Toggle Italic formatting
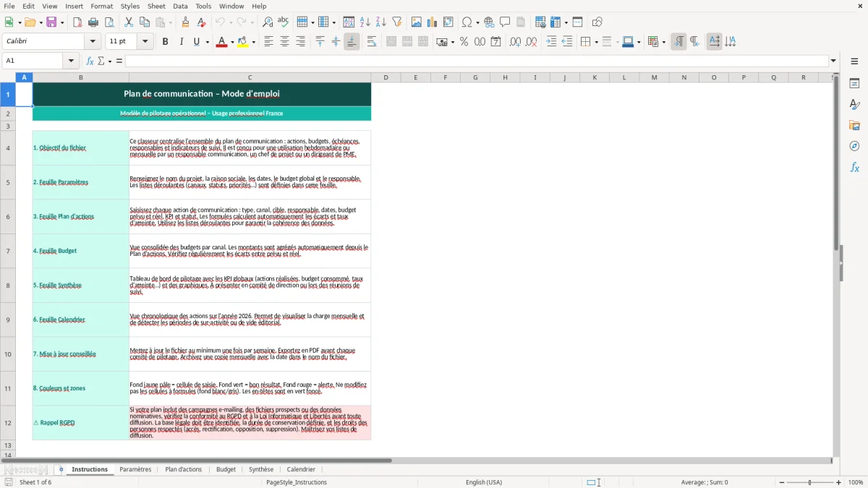Image resolution: width=868 pixels, height=488 pixels. [181, 42]
